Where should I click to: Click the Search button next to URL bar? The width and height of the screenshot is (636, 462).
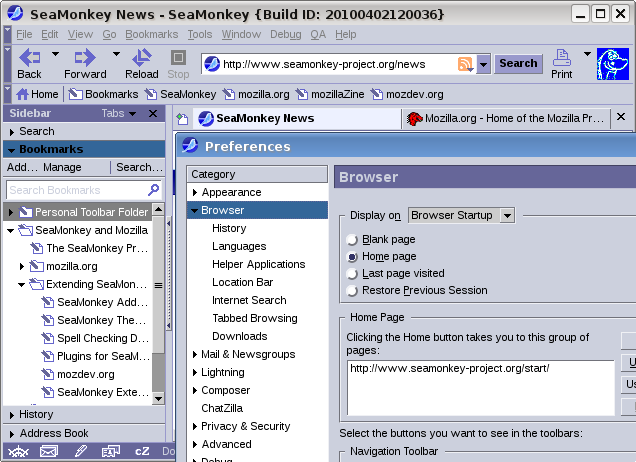(x=518, y=63)
